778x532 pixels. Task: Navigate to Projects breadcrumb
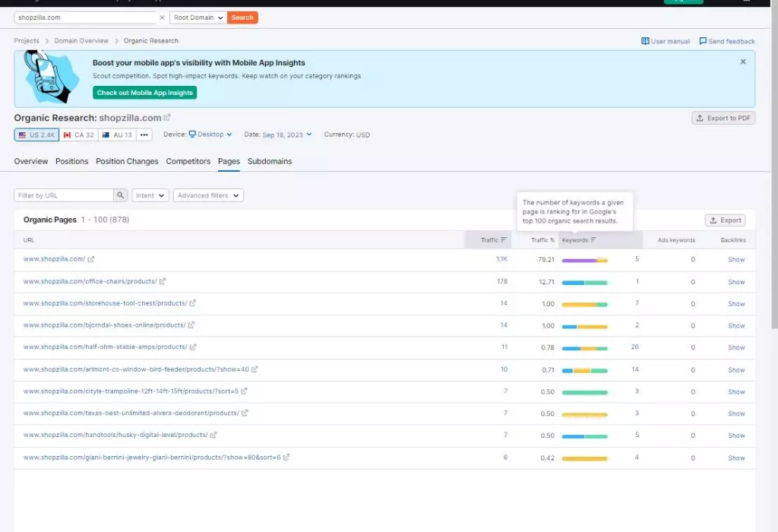27,41
